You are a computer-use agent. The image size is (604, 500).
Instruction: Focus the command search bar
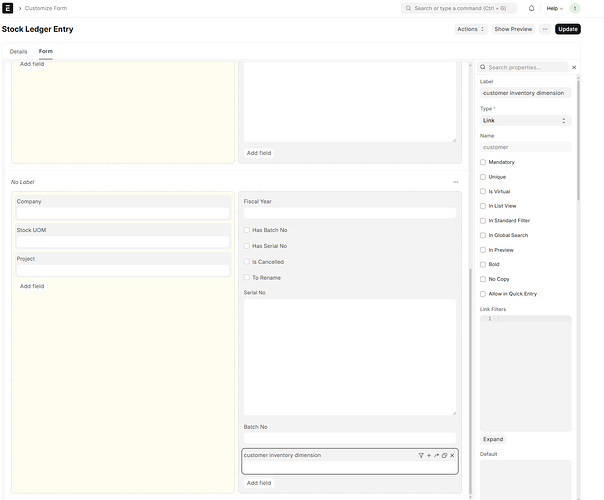tap(458, 8)
